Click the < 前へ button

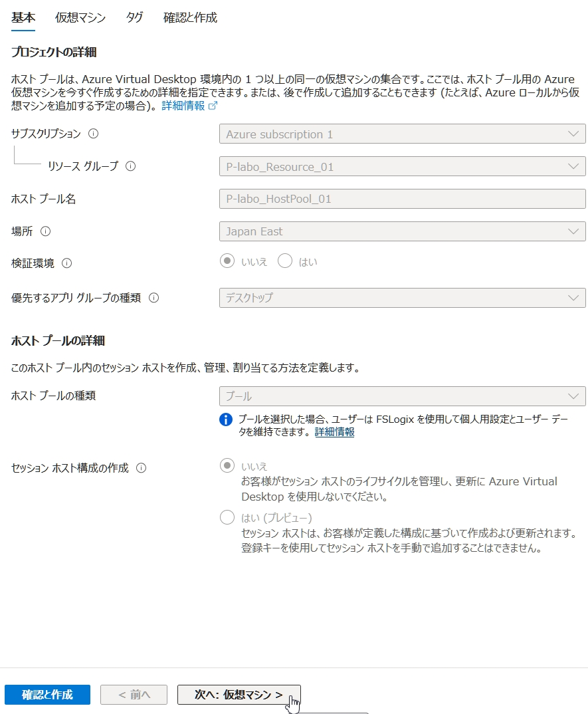[x=134, y=695]
